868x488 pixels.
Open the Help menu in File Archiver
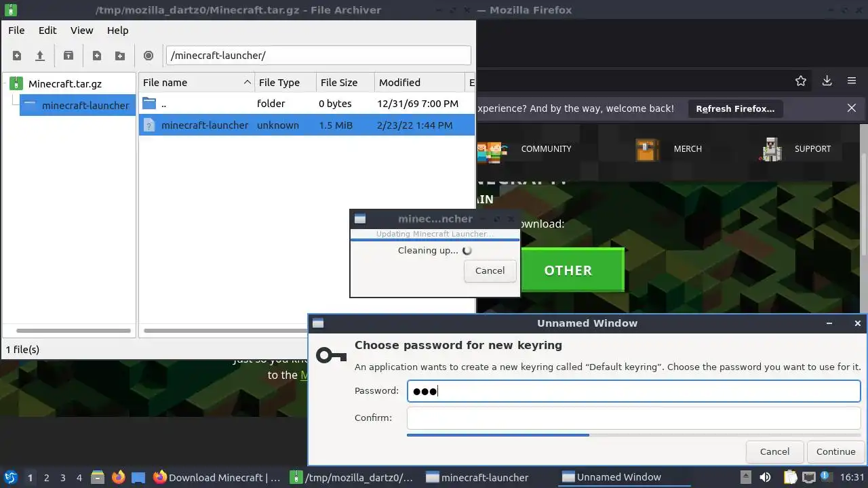[x=117, y=30]
